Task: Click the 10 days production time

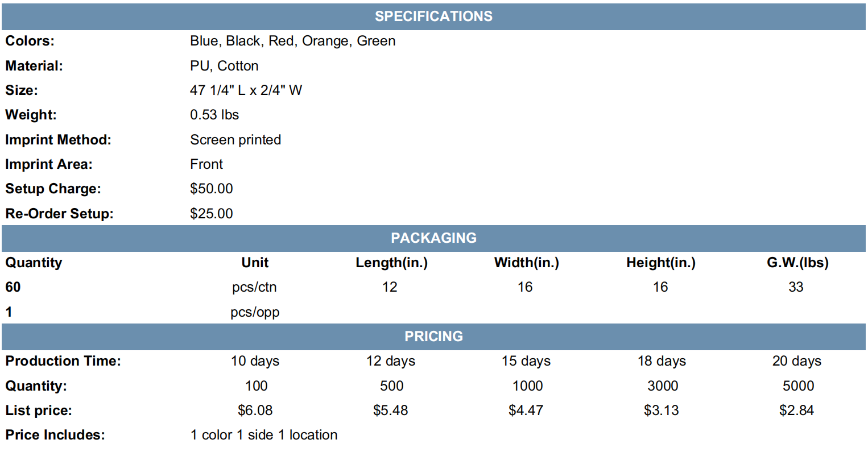Action: click(x=255, y=362)
